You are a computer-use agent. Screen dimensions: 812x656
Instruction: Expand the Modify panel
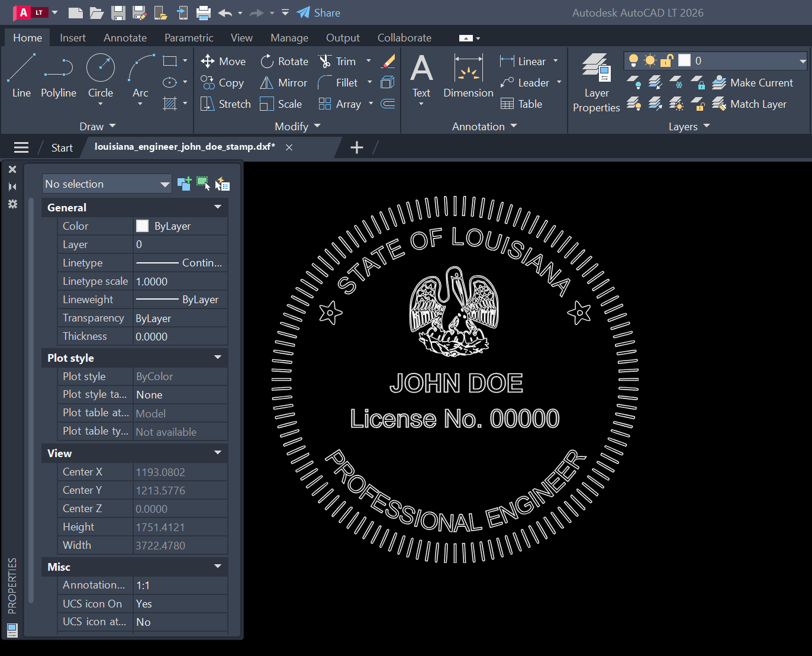click(298, 126)
